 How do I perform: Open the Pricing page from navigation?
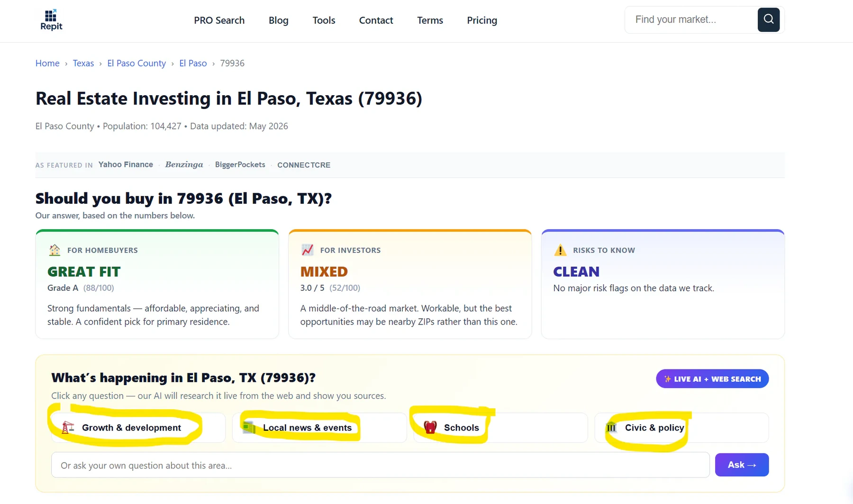(482, 20)
